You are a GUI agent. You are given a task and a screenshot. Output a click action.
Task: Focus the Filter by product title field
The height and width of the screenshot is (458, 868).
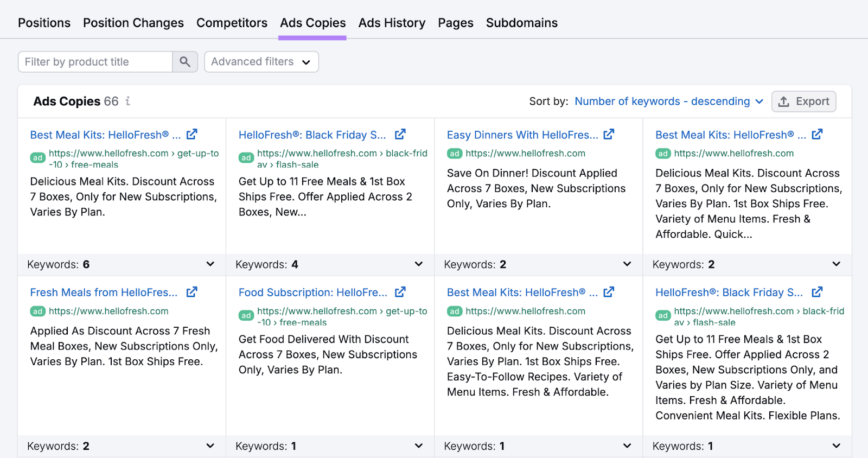click(95, 62)
